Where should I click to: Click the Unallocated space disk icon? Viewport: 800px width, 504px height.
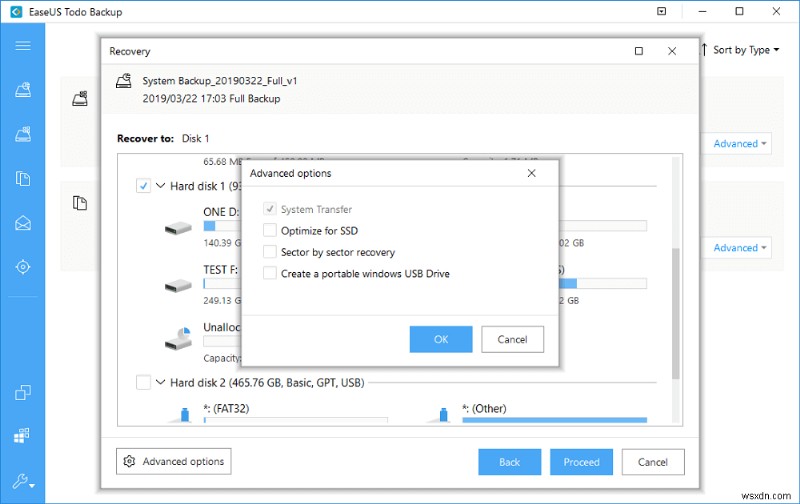[178, 338]
